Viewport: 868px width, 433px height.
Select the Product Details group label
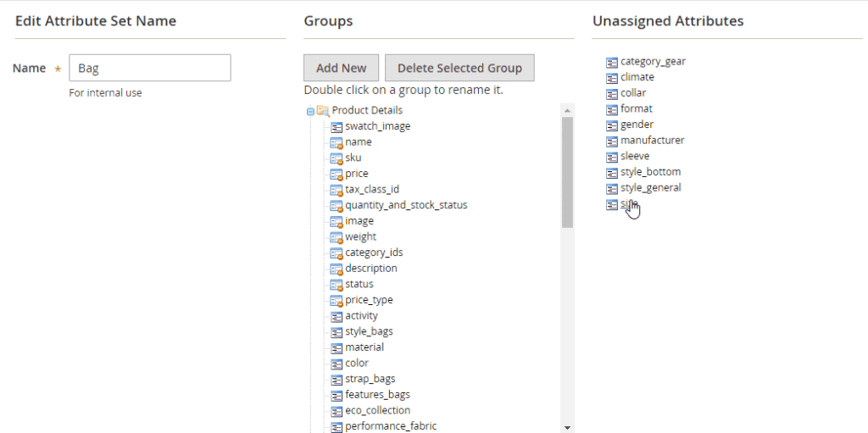point(367,110)
